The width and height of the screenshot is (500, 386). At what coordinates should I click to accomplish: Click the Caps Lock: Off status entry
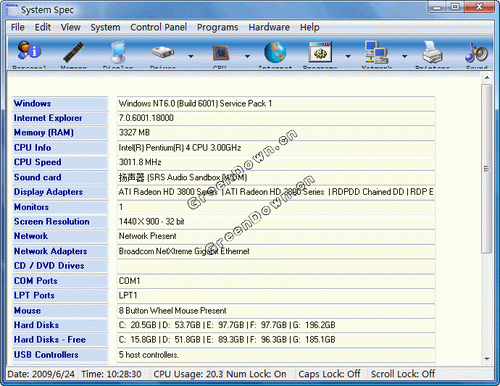pyautogui.click(x=329, y=374)
